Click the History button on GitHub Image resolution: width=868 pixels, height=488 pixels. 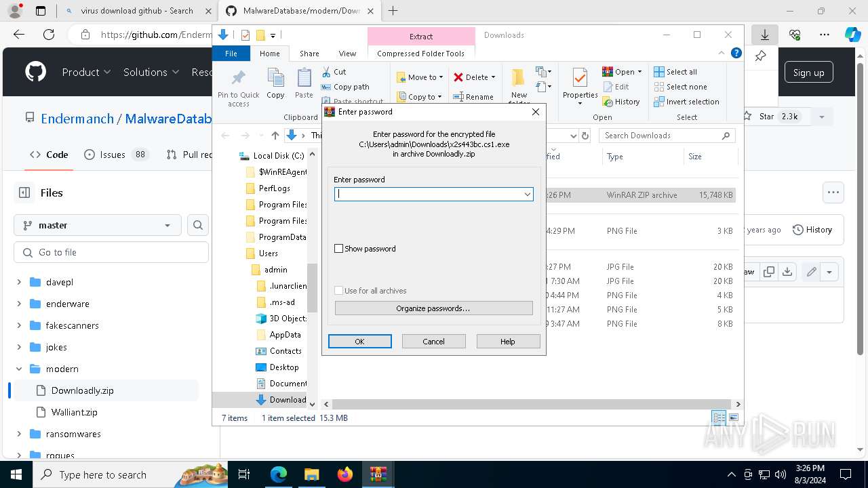(x=812, y=230)
